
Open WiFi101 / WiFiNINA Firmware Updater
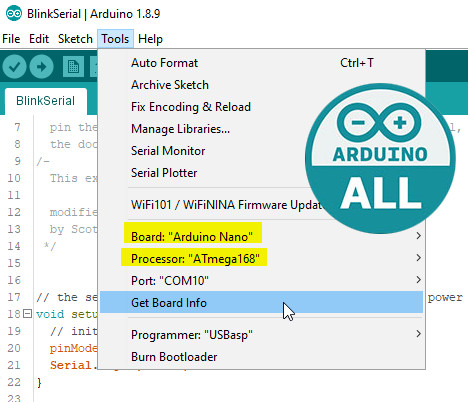click(x=261, y=204)
